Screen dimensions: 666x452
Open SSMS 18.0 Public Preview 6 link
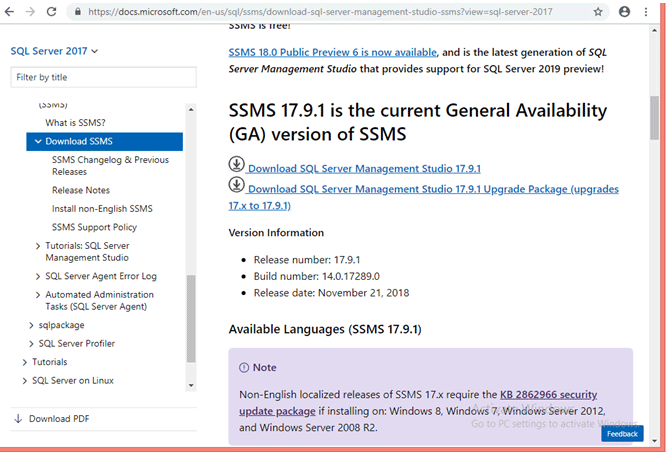333,51
